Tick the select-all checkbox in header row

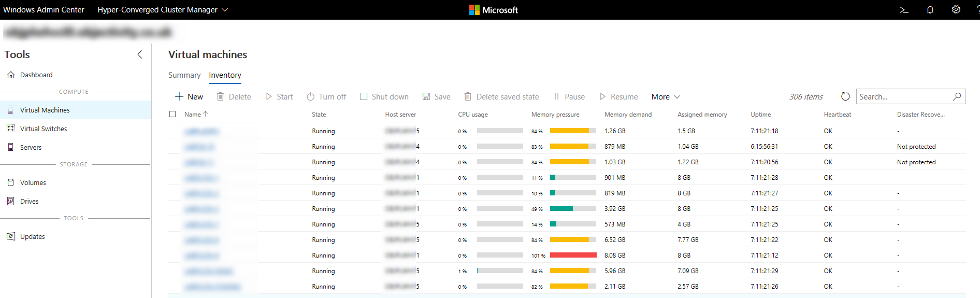click(x=172, y=114)
